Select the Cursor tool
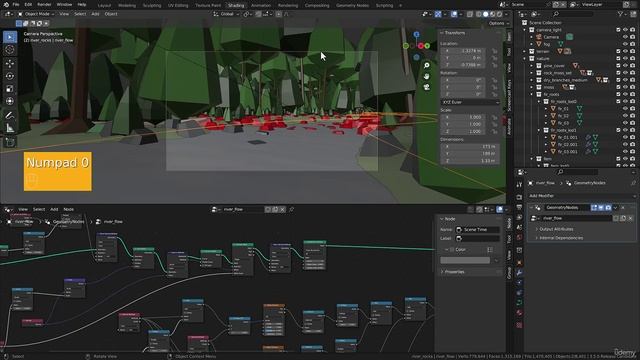Viewport: 640px width, 360px height. 10,50
